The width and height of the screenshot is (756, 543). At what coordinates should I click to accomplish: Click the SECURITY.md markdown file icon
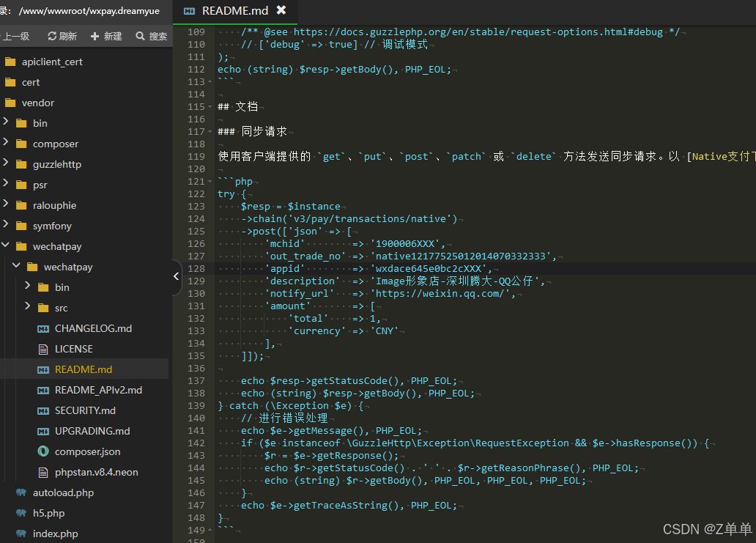(x=43, y=411)
